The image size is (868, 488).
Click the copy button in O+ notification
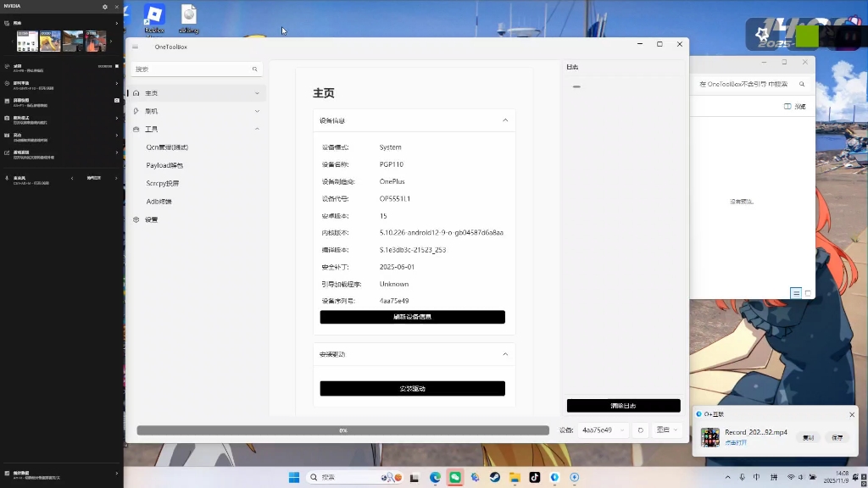pos(808,438)
